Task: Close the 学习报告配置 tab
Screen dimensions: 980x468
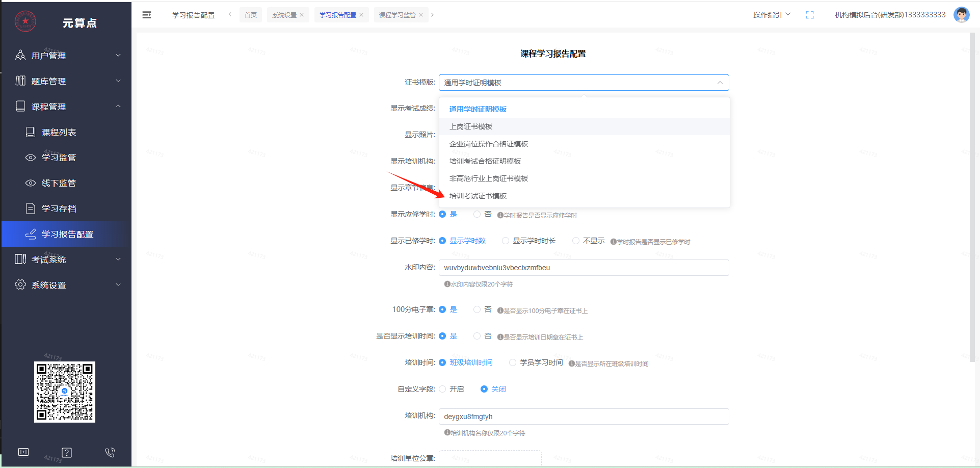Action: [x=361, y=15]
